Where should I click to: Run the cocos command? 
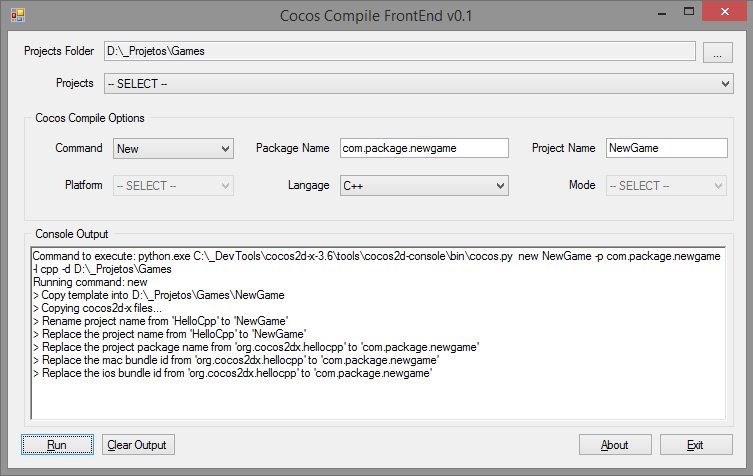(57, 445)
